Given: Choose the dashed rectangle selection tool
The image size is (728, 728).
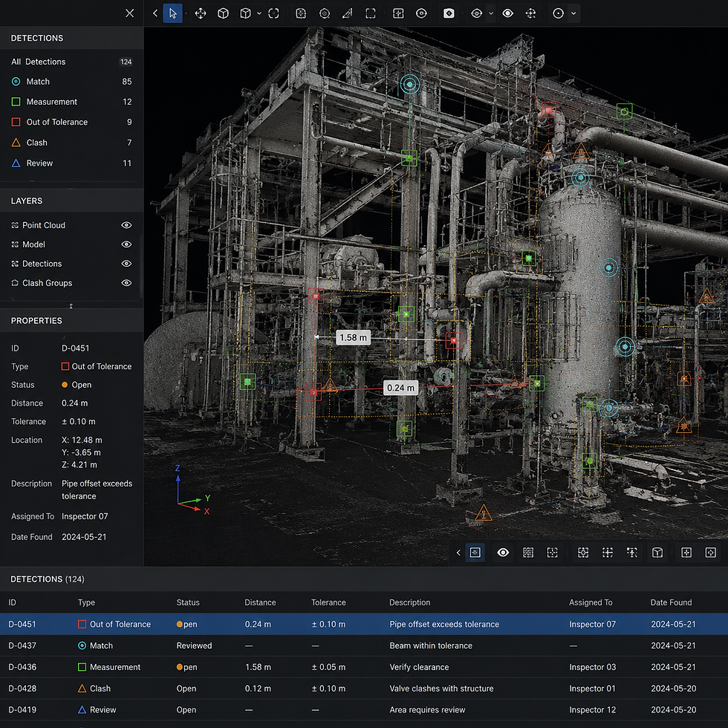Looking at the screenshot, I should (371, 13).
